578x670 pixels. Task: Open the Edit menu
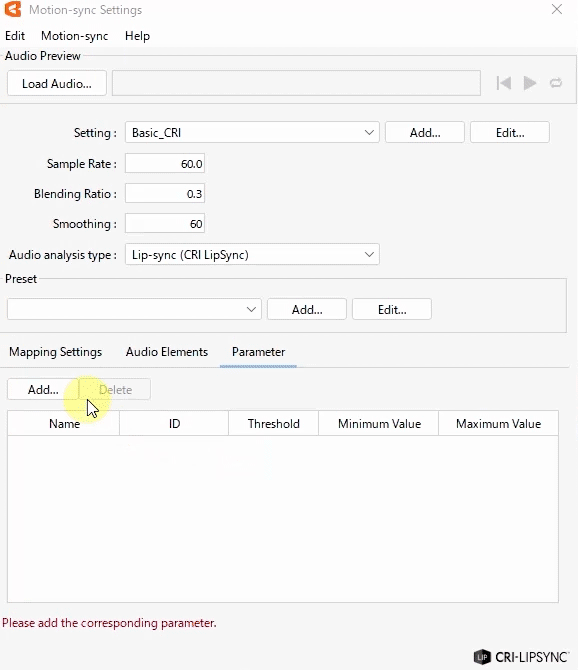(15, 36)
